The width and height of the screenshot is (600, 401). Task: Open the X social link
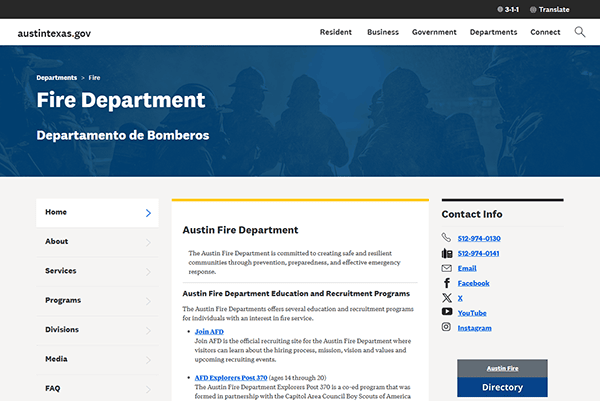(460, 298)
